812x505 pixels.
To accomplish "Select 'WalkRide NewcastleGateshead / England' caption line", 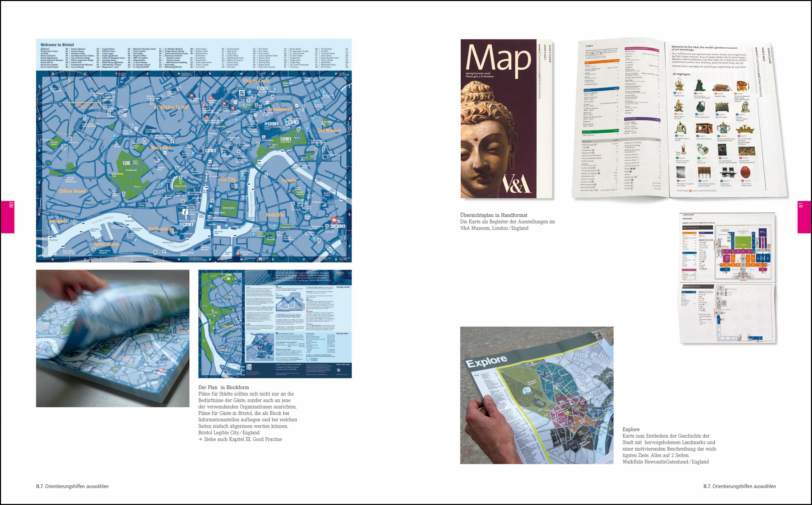I will [666, 461].
